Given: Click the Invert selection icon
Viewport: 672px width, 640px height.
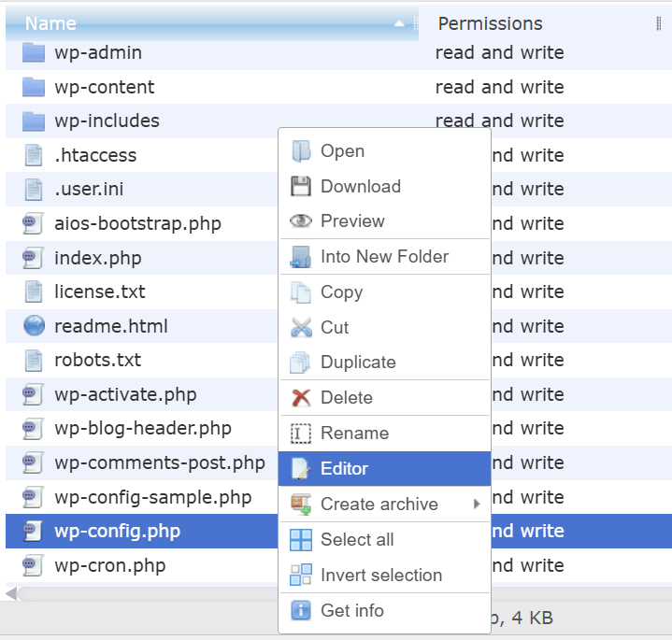Looking at the screenshot, I should (301, 575).
